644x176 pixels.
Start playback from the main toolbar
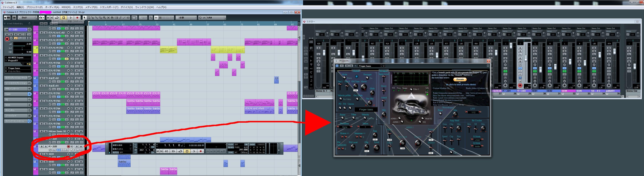pos(71,18)
